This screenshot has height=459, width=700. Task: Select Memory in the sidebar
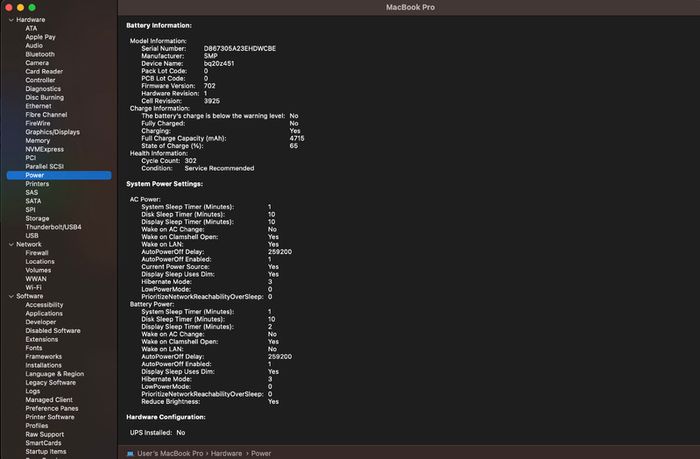coord(38,141)
